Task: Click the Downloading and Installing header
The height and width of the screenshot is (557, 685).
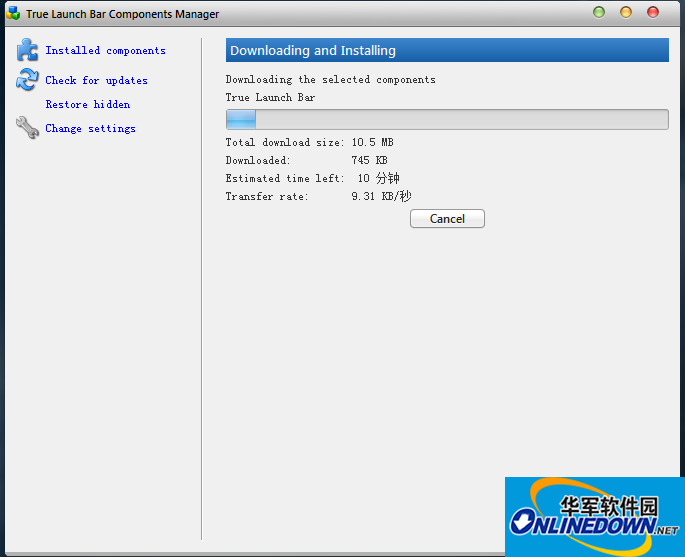Action: point(447,50)
